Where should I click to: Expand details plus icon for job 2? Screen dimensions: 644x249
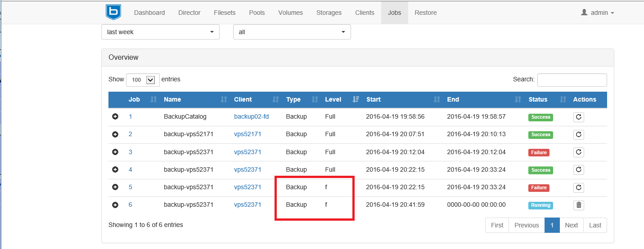[115, 134]
